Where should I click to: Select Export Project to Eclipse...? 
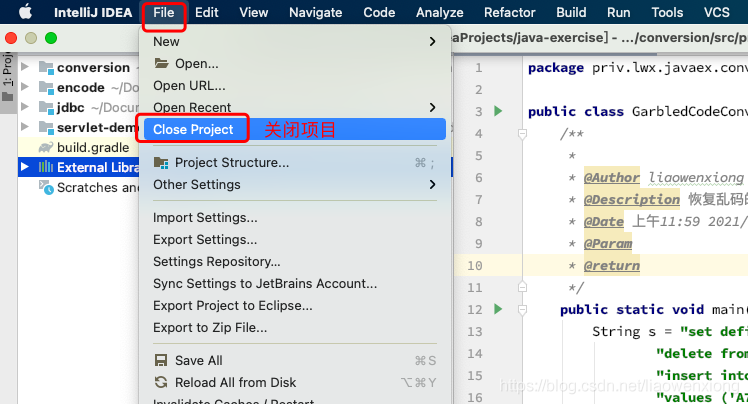(295, 305)
